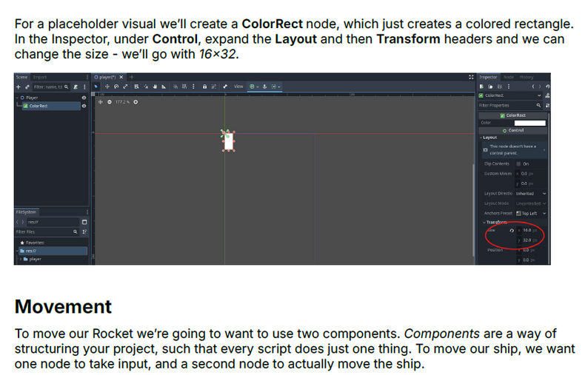Open distraction-free mode expand icon
Screen dimensions: 588x375
[471, 77]
